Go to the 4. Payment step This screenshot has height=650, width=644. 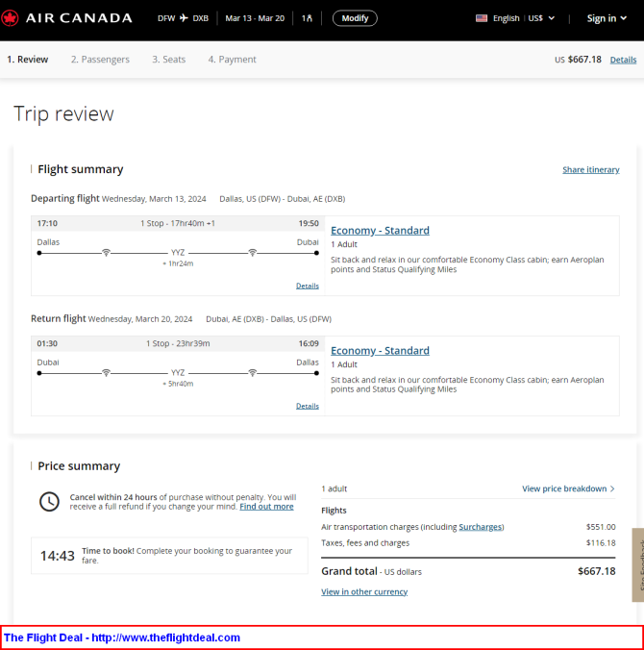point(232,60)
